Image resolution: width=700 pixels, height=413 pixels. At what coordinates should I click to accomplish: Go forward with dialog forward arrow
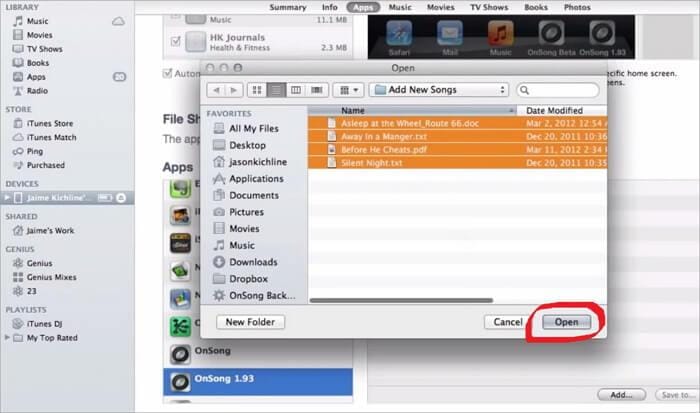tap(234, 90)
